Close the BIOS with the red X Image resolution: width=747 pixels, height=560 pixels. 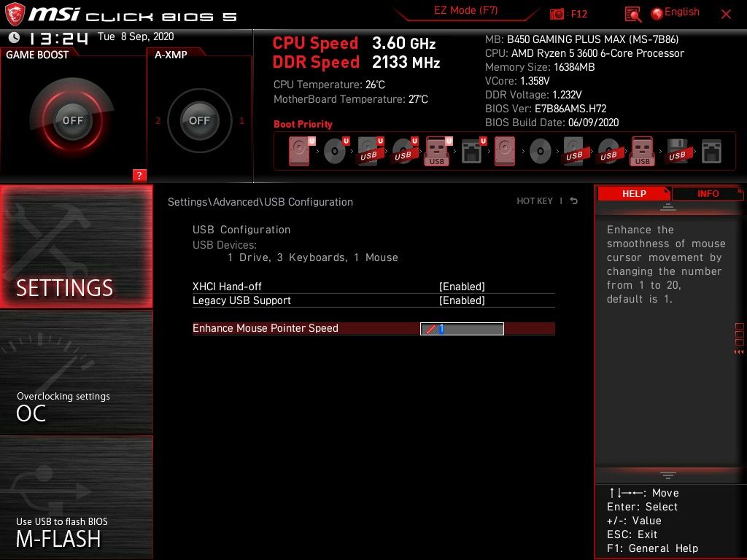726,15
